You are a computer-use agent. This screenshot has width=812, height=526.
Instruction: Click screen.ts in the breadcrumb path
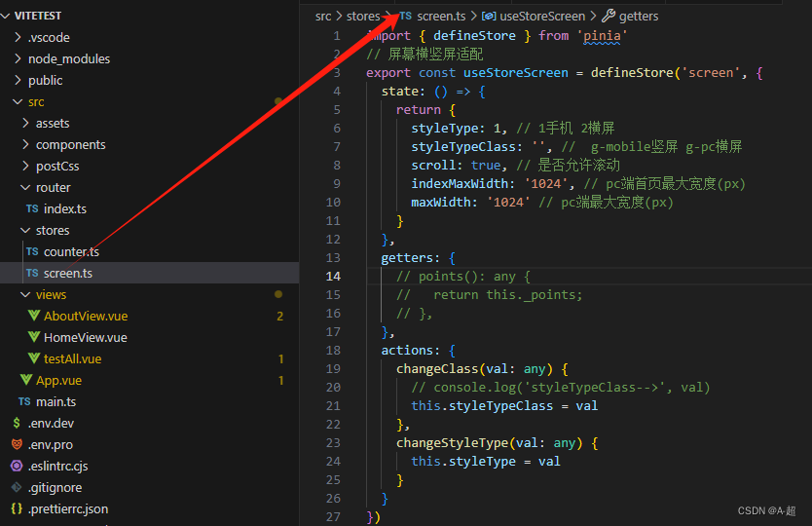point(441,16)
